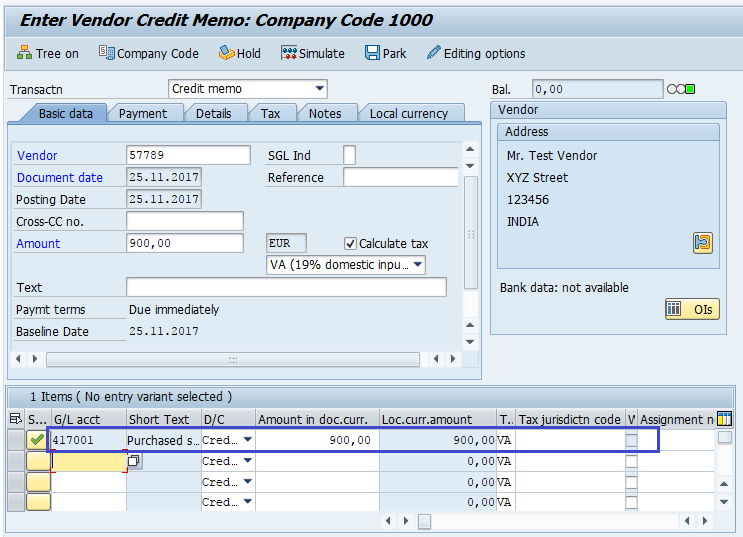Click the balance traffic light status indicator

(x=681, y=89)
